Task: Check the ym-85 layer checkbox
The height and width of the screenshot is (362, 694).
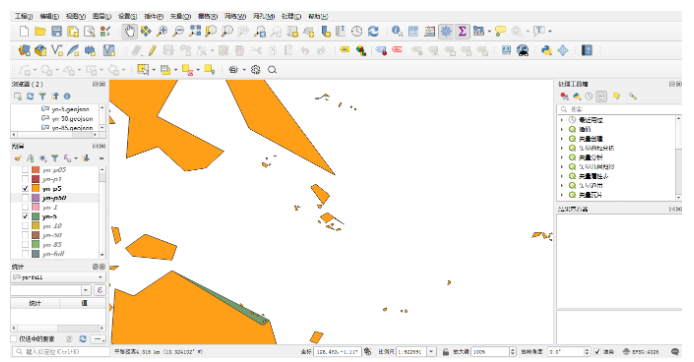Action: pyautogui.click(x=25, y=244)
